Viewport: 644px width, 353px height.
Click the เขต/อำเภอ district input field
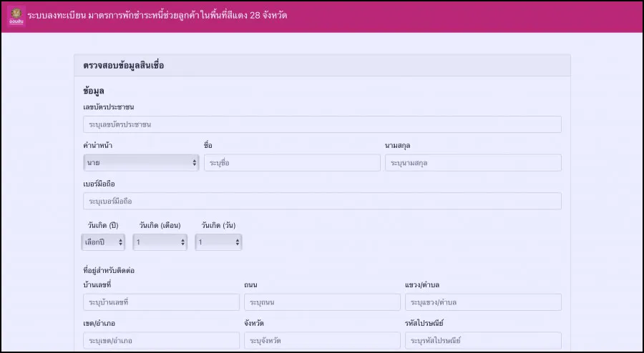point(161,341)
